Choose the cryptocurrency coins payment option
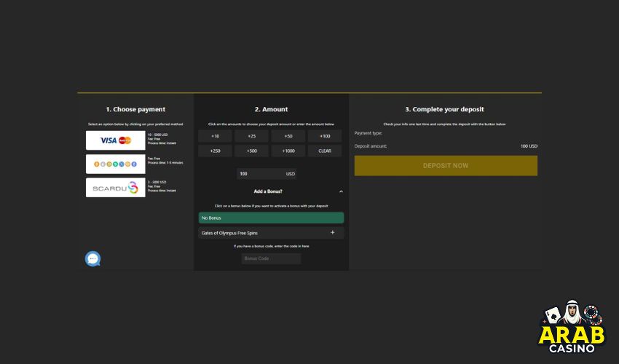 point(115,165)
